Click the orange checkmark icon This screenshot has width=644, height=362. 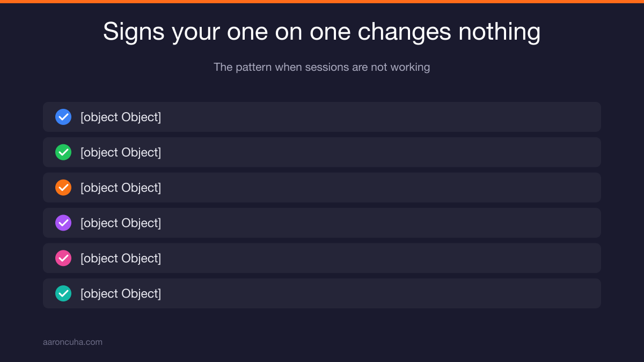[x=63, y=188]
